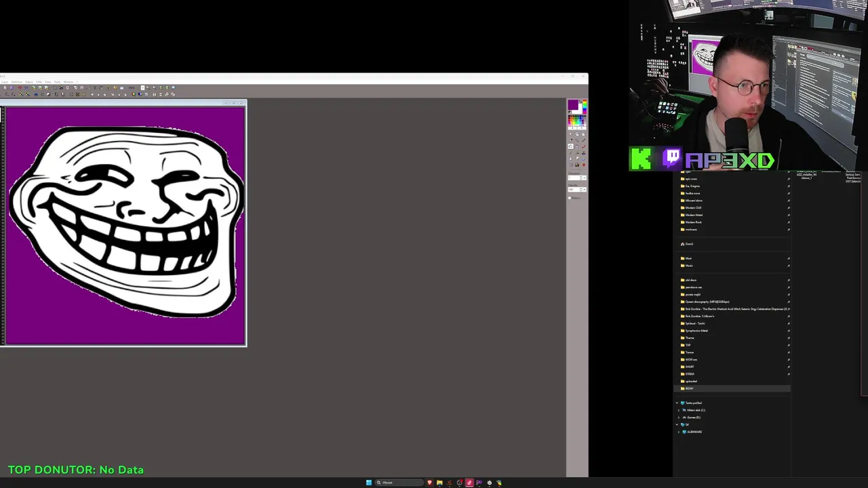Open the Layer menu in image editor
This screenshot has height=488, width=868.
(5, 82)
